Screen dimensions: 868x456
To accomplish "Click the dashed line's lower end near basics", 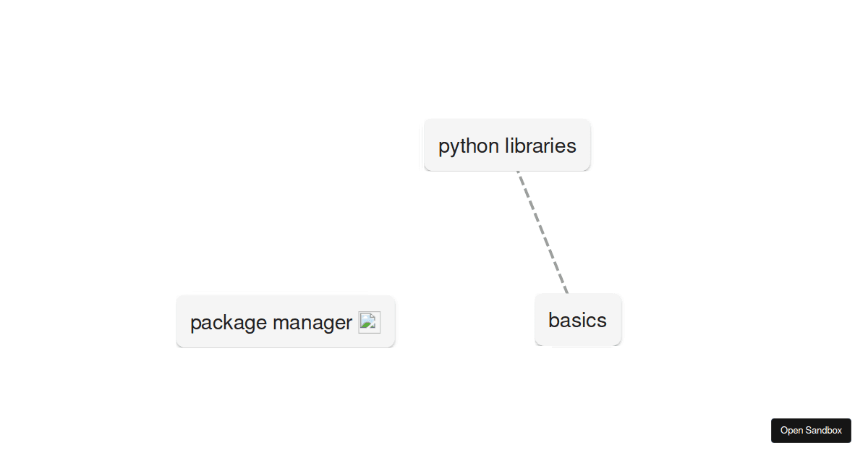I will pos(566,289).
